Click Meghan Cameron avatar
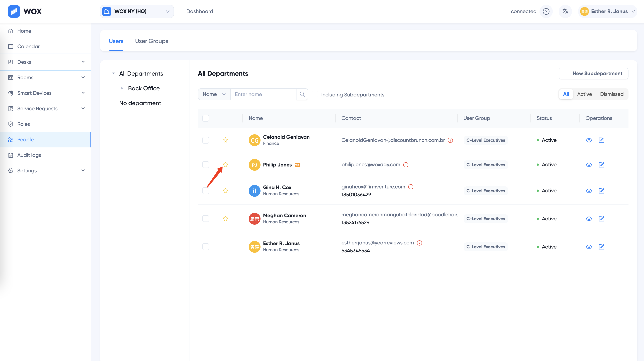The image size is (644, 361). pyautogui.click(x=254, y=219)
